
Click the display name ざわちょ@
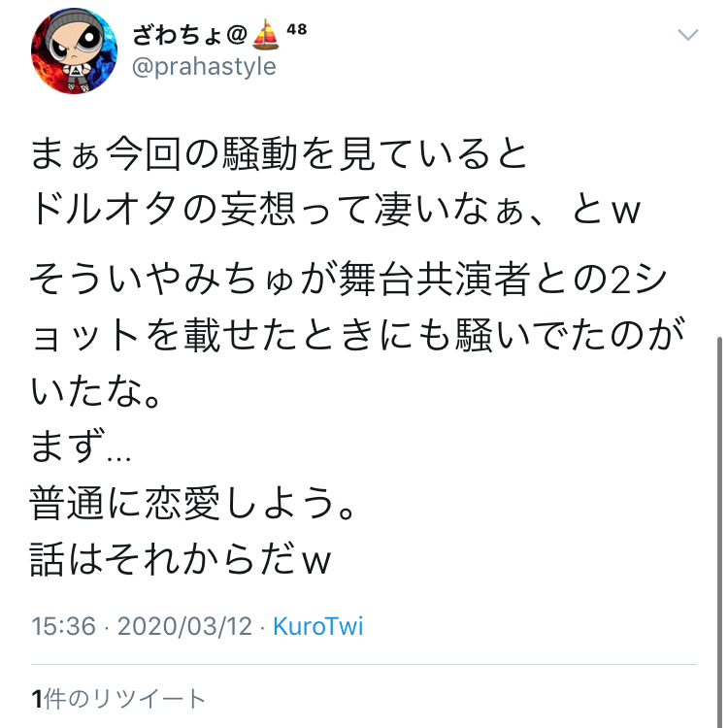[190, 35]
